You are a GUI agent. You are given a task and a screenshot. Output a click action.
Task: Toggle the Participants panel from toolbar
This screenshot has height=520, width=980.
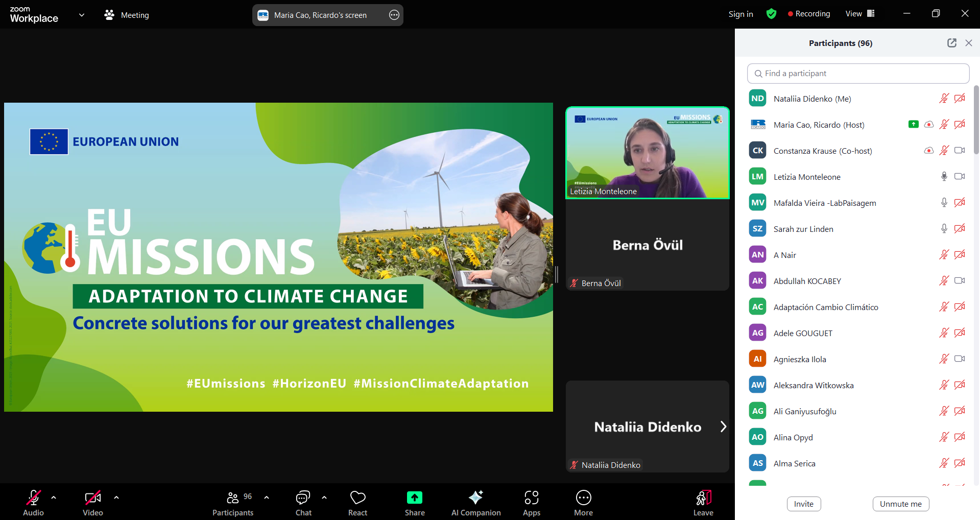coord(233,503)
